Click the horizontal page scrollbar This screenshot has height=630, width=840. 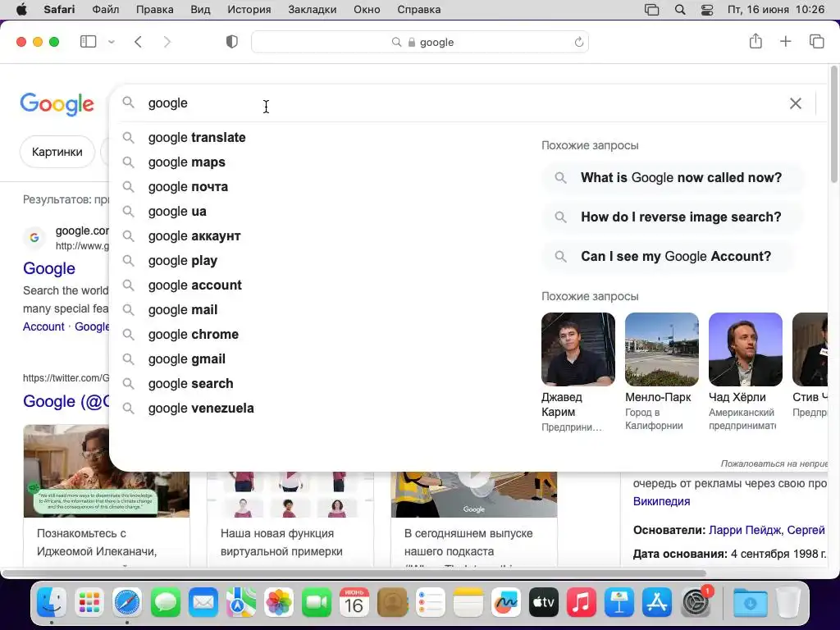354,573
